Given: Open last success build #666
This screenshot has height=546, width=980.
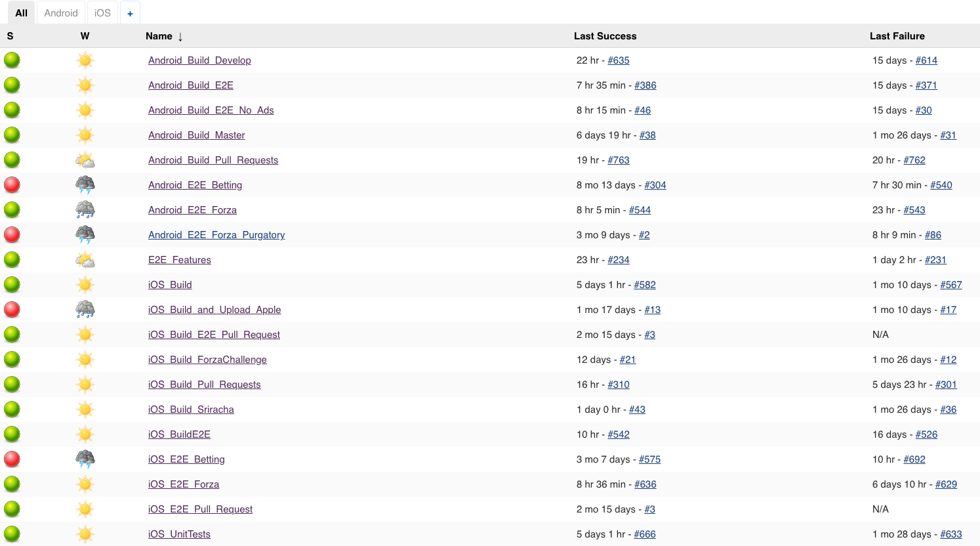Looking at the screenshot, I should point(645,534).
